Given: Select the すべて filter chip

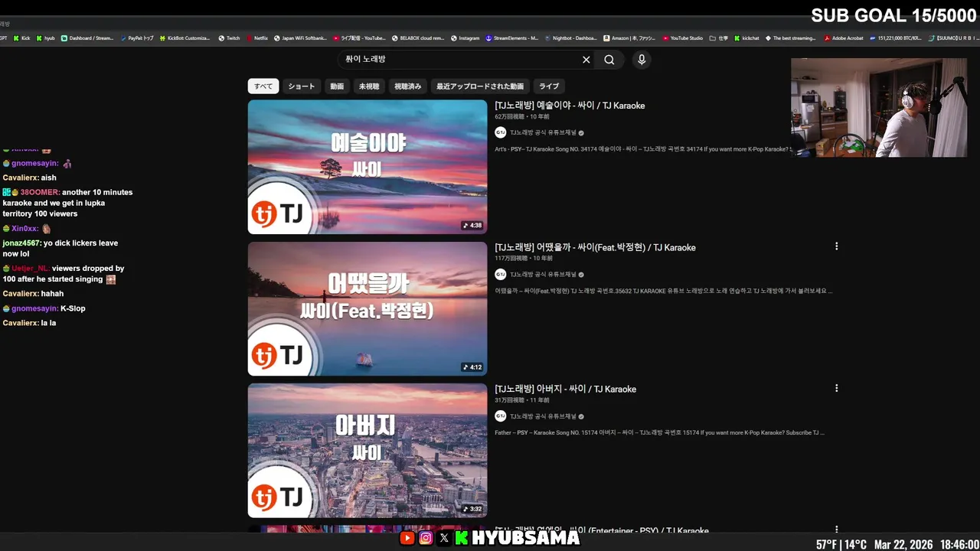Looking at the screenshot, I should tap(263, 86).
